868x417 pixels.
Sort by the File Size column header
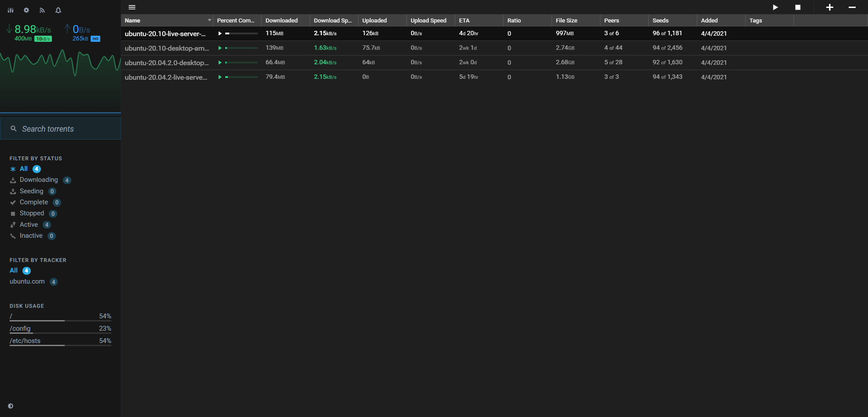(x=566, y=20)
